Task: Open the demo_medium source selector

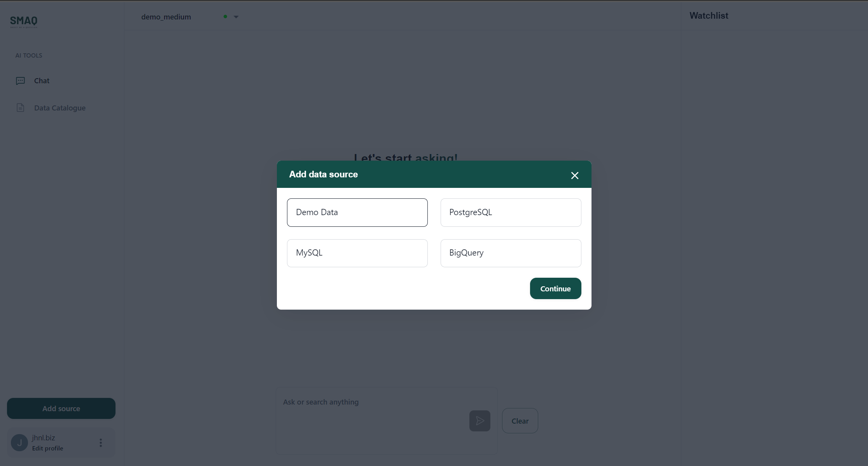Action: pyautogui.click(x=166, y=17)
